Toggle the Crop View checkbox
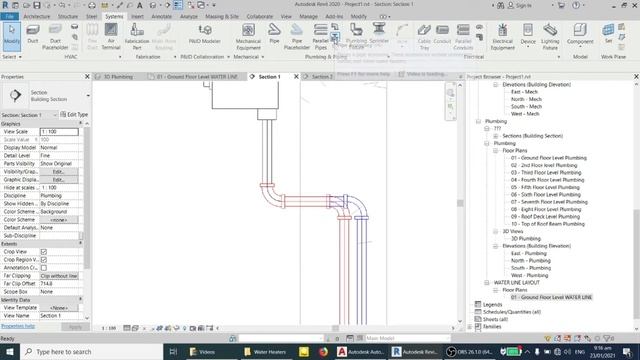Viewport: 640px width, 360px height. (44, 252)
